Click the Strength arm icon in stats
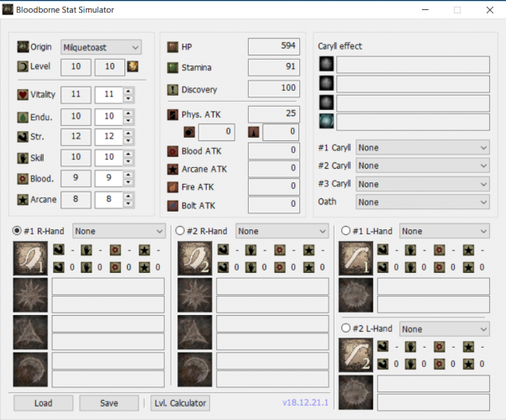 pyautogui.click(x=23, y=137)
